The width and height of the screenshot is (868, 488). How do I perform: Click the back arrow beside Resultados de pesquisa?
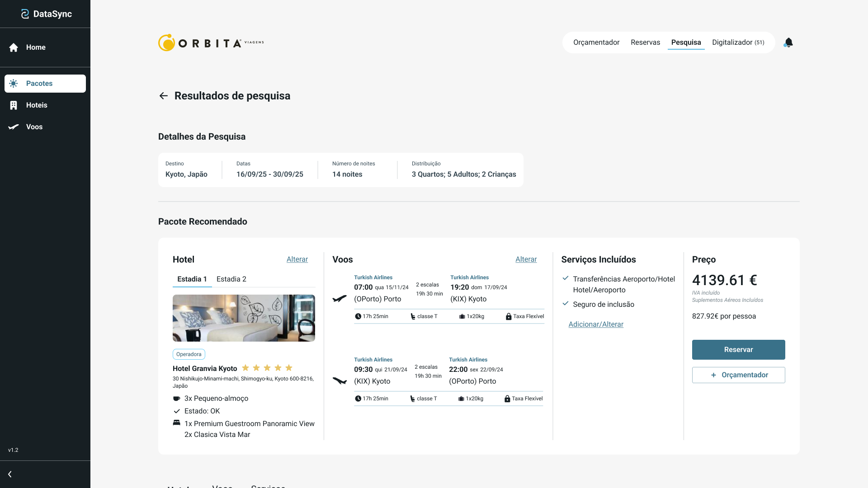164,96
